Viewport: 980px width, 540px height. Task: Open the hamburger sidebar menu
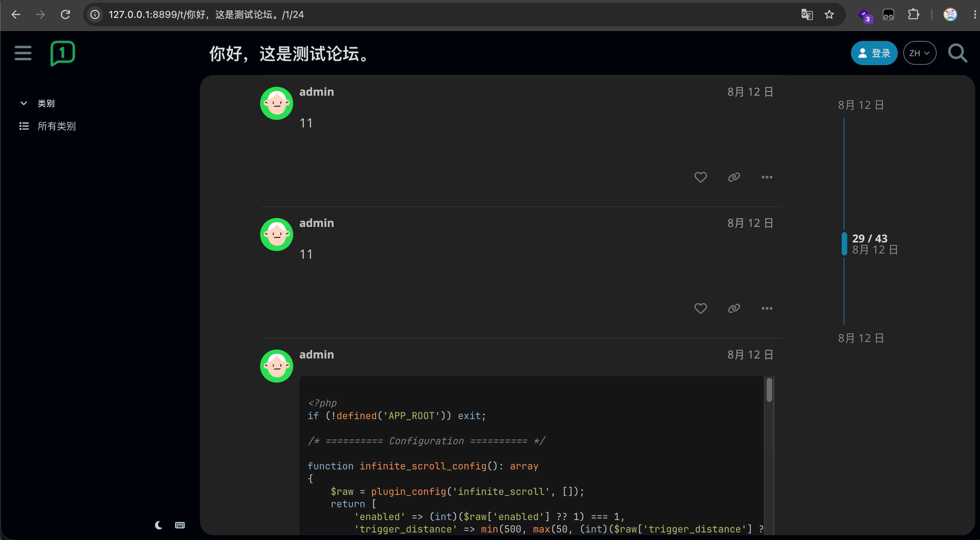(x=23, y=53)
